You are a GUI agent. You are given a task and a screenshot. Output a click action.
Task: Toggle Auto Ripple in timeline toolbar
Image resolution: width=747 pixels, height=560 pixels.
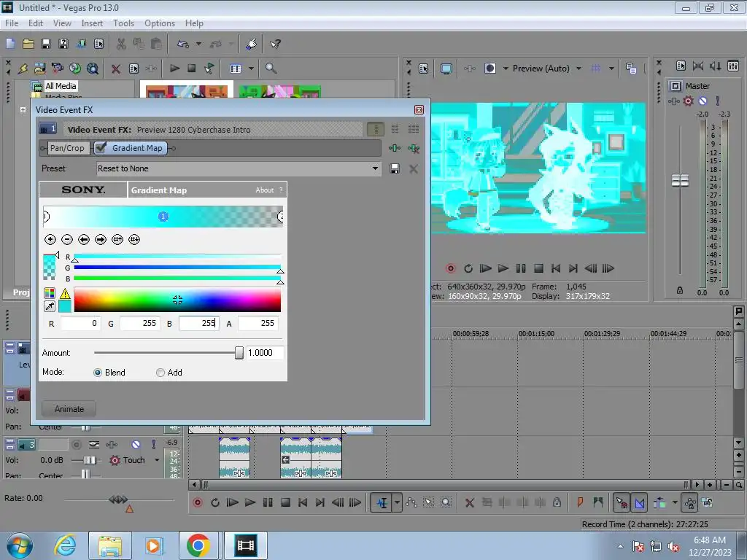point(660,502)
